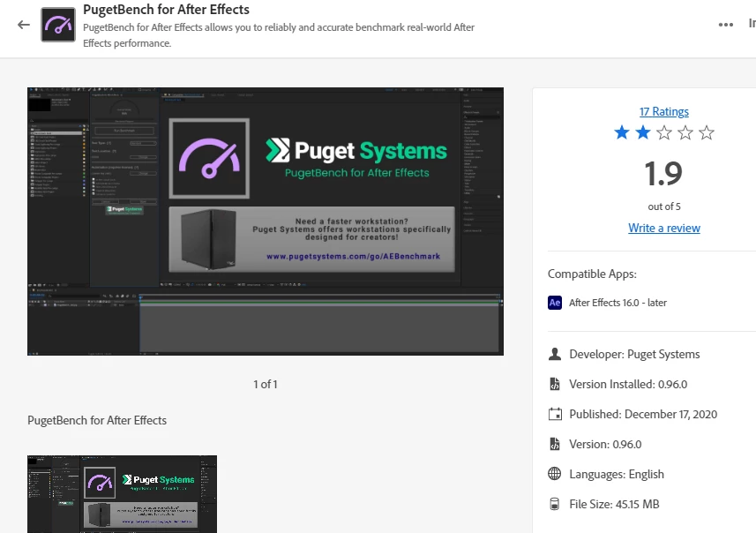The image size is (756, 533).
Task: Click the fourth rating star
Action: (685, 132)
